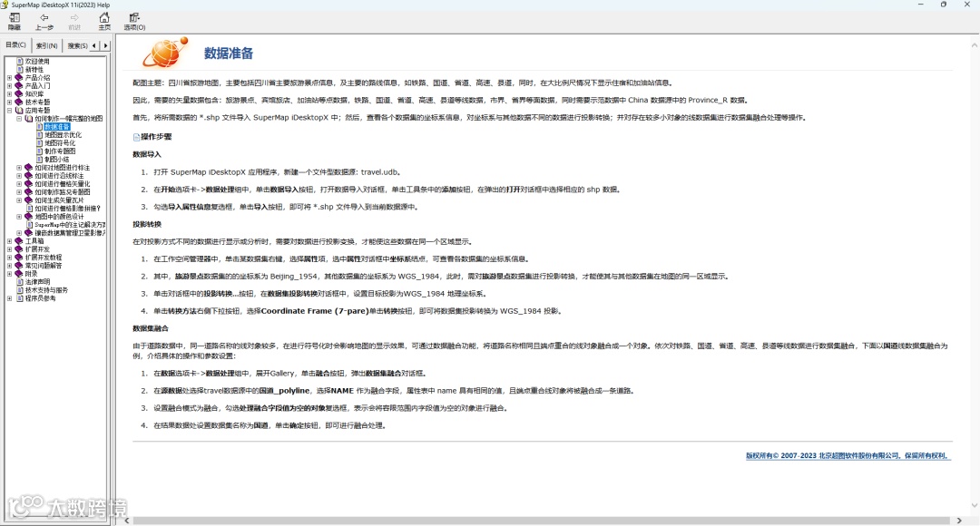
Task: Click the page icon beside 地图符号化
Action: point(39,142)
